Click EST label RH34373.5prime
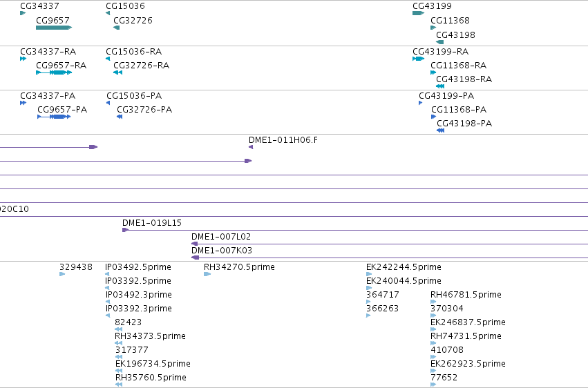 click(150, 336)
